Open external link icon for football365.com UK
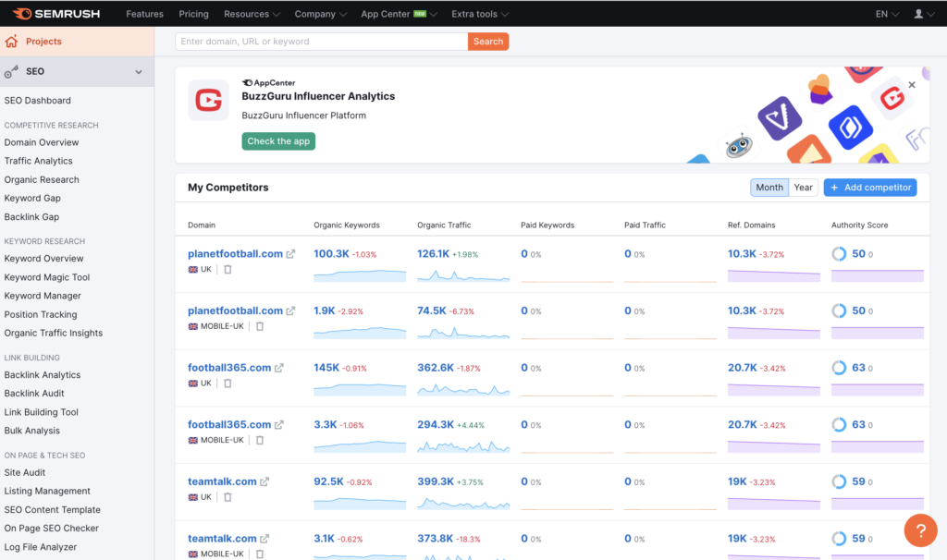Screen dimensions: 947x560 pyautogui.click(x=279, y=368)
